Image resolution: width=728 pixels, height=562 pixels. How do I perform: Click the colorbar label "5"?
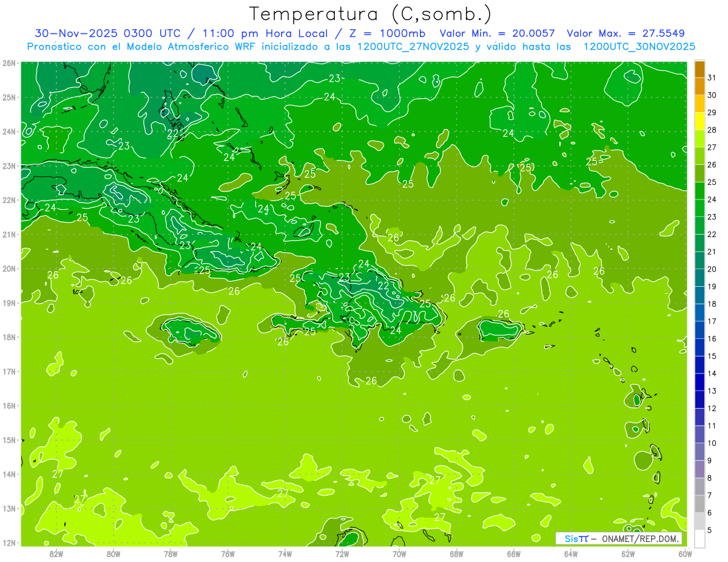[710, 531]
